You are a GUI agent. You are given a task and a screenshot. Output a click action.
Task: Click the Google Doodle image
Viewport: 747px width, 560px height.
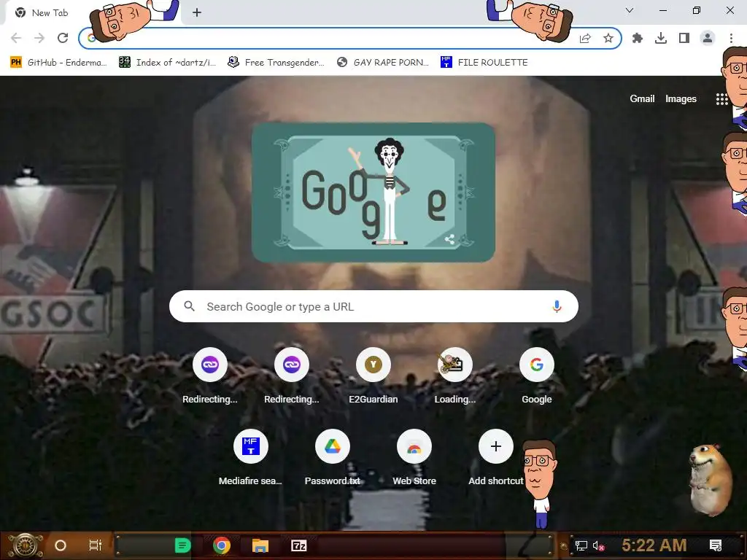click(373, 192)
